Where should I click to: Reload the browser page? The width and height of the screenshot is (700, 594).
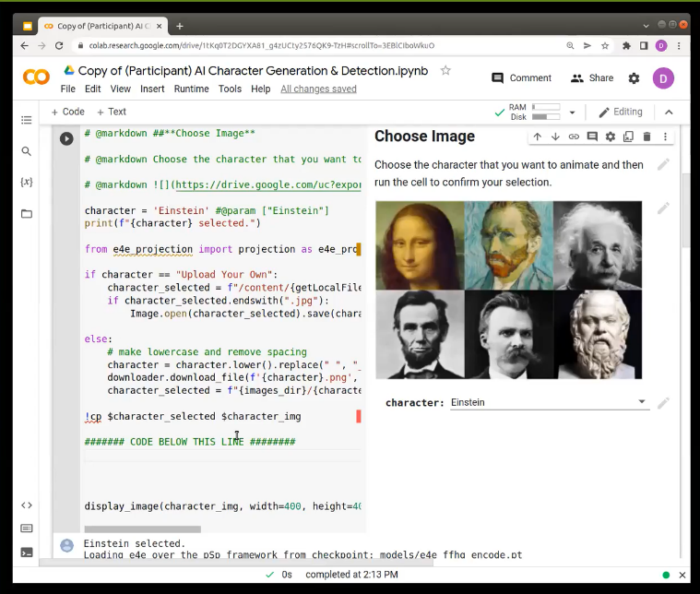59,45
